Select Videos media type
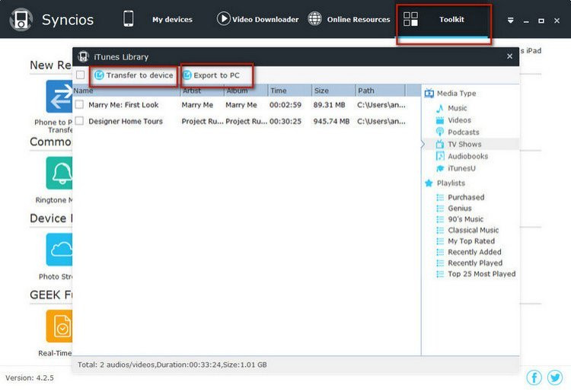 [x=459, y=120]
